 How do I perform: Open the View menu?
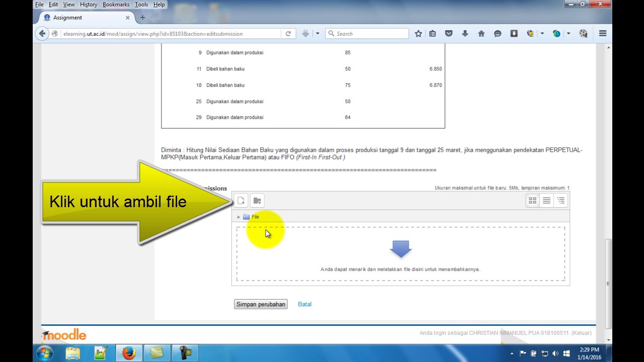pyautogui.click(x=69, y=5)
